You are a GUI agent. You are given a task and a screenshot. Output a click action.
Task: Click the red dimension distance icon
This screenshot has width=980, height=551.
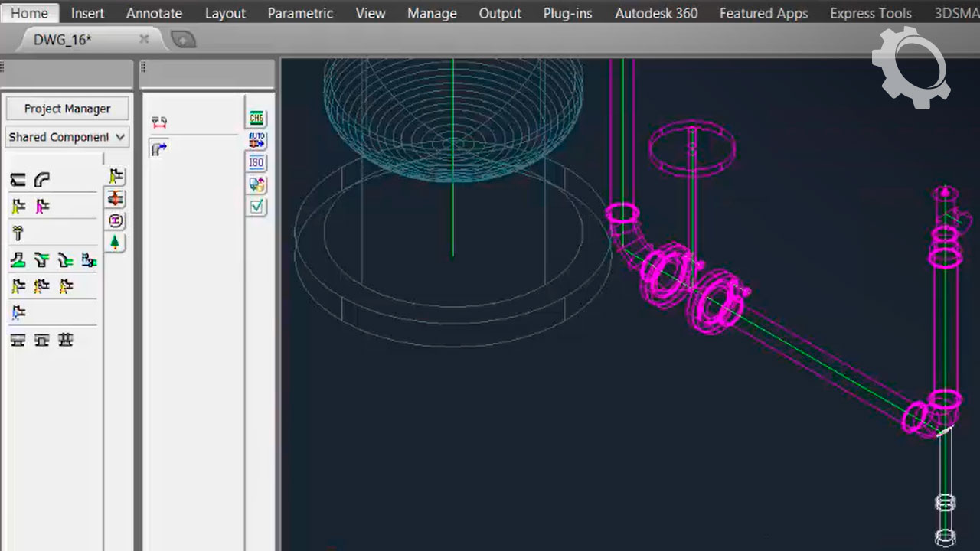tap(159, 122)
